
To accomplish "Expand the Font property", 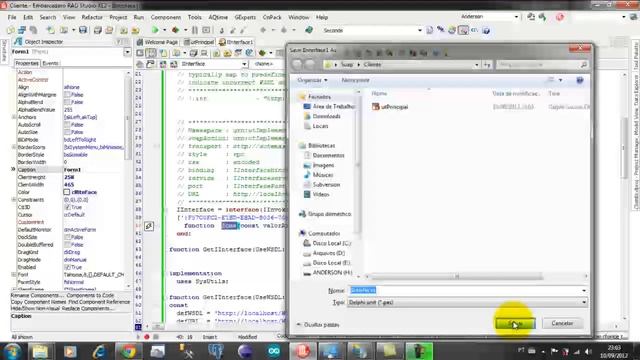I will tap(13, 275).
